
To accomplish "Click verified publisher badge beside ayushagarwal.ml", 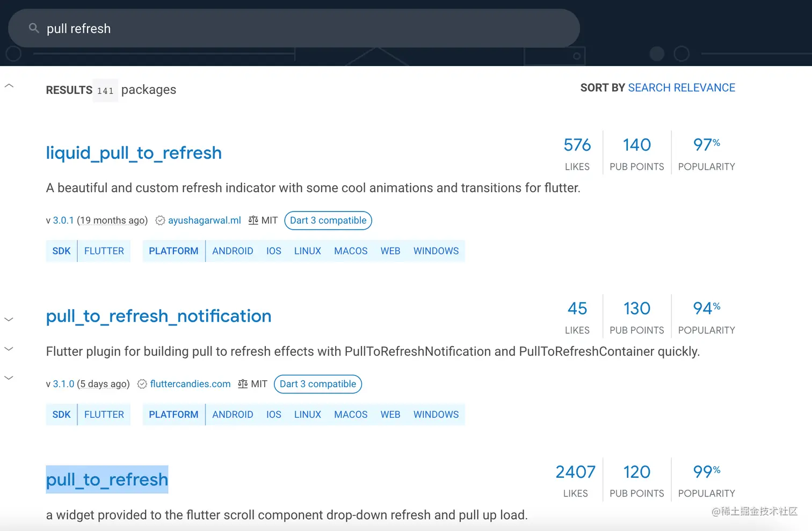I will 160,221.
